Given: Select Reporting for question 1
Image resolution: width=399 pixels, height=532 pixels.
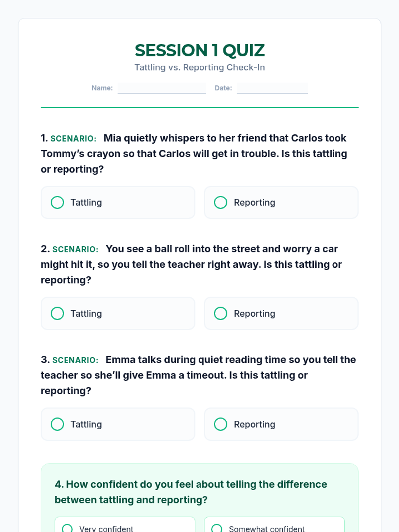Looking at the screenshot, I should tap(281, 202).
